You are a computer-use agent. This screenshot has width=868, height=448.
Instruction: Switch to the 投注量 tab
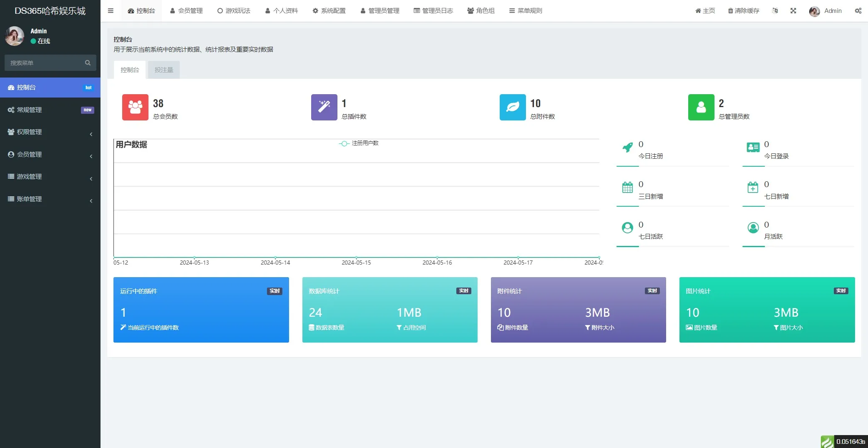click(x=164, y=70)
